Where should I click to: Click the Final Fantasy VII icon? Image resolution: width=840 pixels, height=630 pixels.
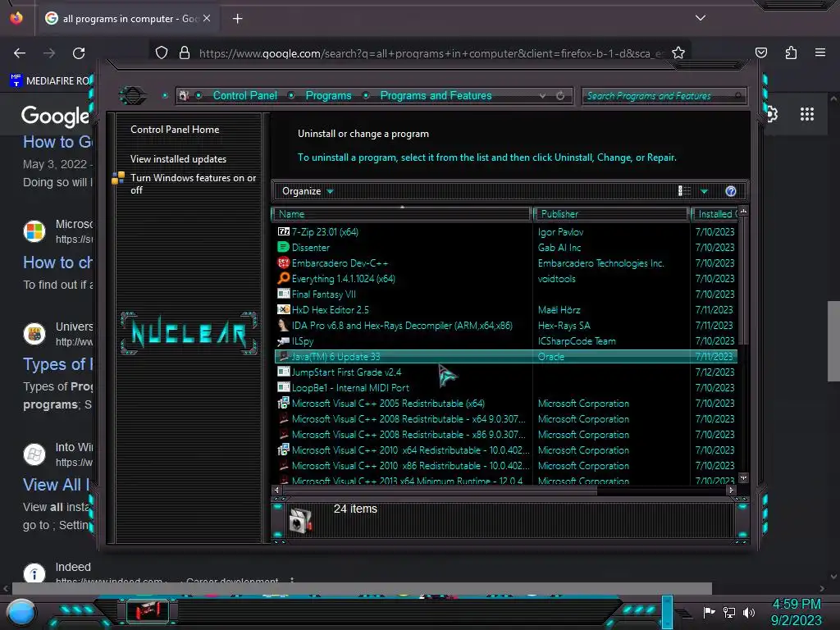(x=283, y=294)
